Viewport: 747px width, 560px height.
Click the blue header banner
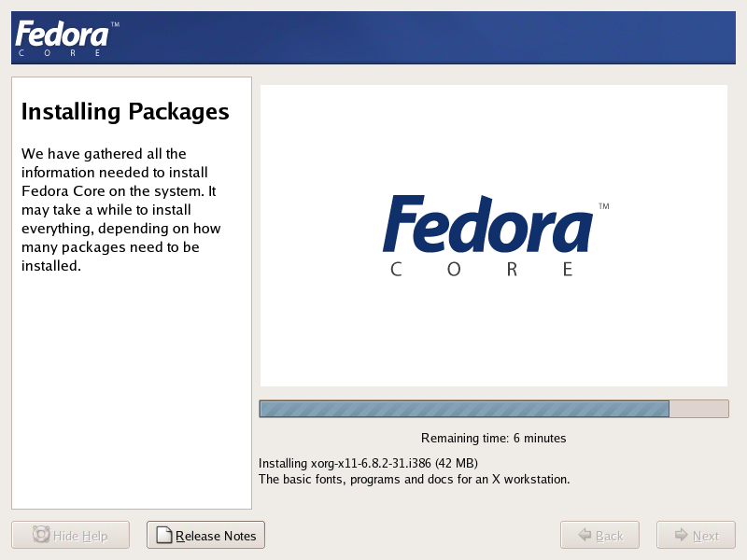[x=373, y=38]
